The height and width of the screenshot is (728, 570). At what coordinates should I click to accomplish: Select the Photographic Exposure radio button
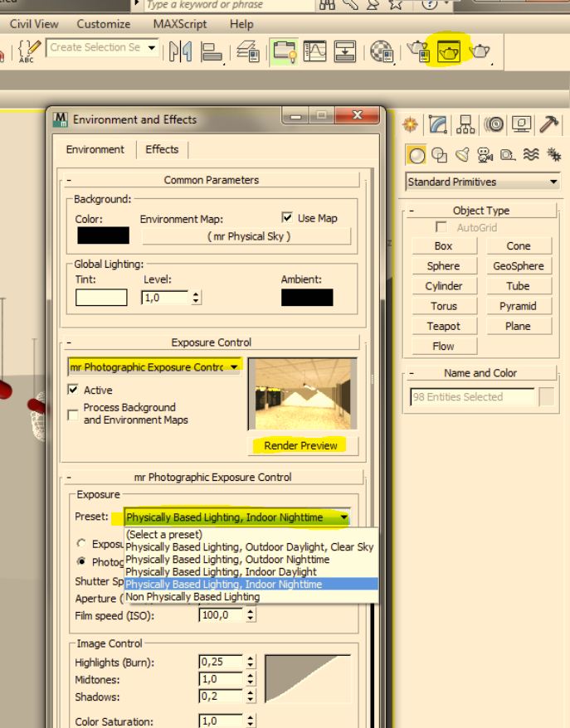[x=82, y=561]
